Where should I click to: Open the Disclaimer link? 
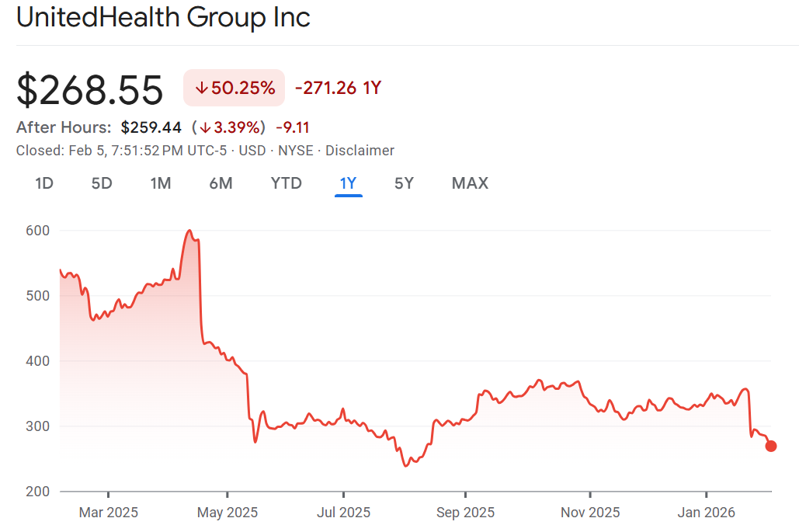(x=360, y=151)
